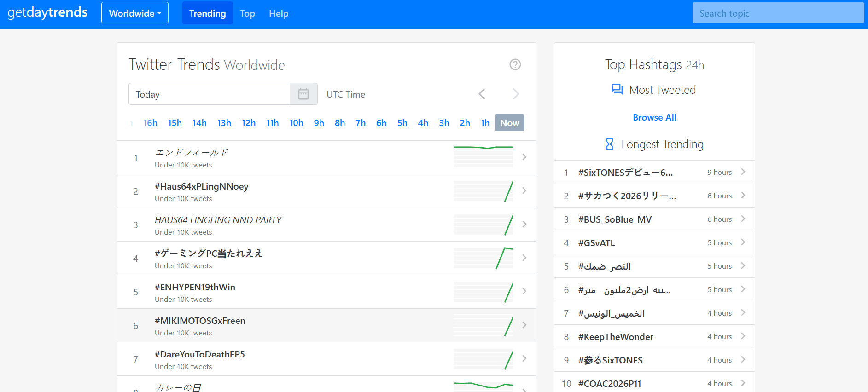This screenshot has width=868, height=392.
Task: Open the #GSvATL hashtag
Action: click(597, 243)
